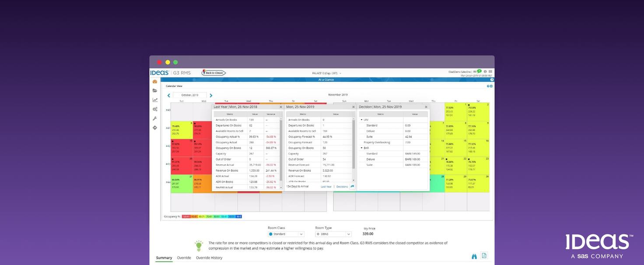644x265 pixels.
Task: Open the IM chat bubble icon
Action: click(479, 71)
